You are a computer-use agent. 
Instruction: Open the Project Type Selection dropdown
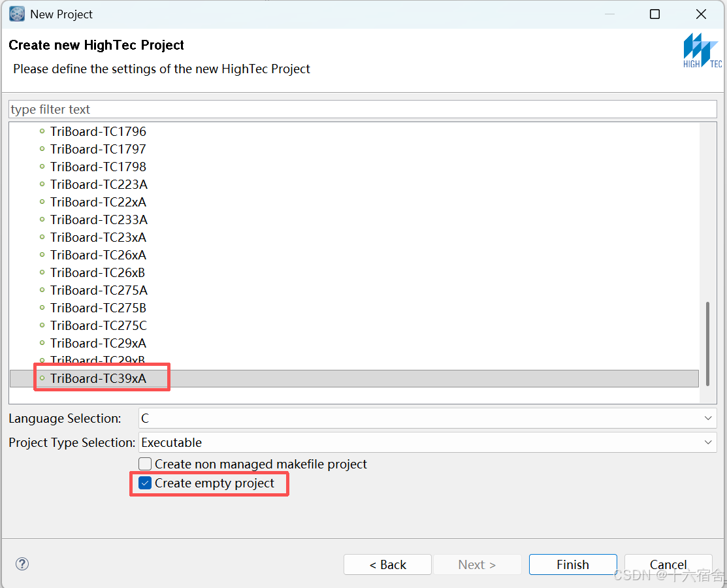click(x=427, y=442)
